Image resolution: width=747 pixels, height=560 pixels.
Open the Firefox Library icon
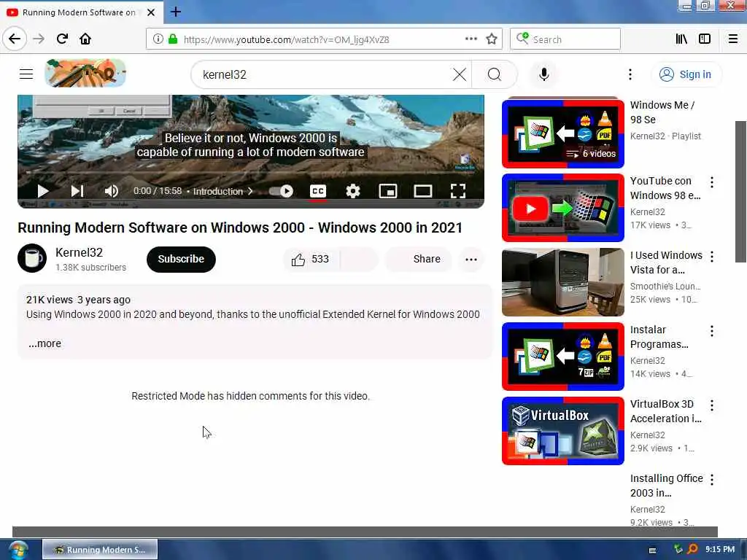(x=681, y=39)
